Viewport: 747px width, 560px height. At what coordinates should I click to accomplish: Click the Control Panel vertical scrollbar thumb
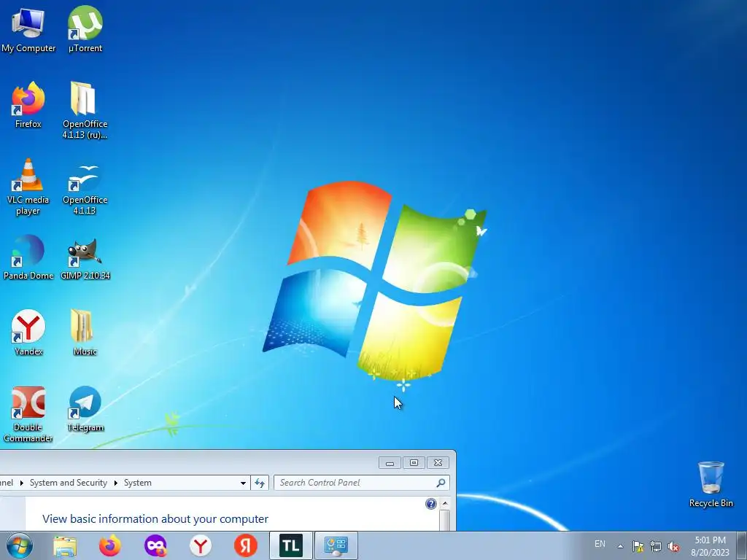point(445,521)
